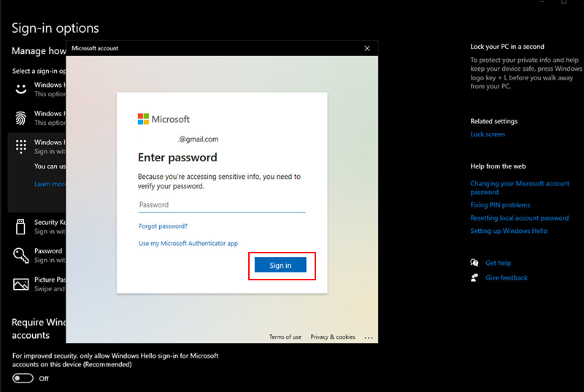This screenshot has width=584, height=392.
Task: Select Security Key USB icon
Action: click(x=20, y=227)
